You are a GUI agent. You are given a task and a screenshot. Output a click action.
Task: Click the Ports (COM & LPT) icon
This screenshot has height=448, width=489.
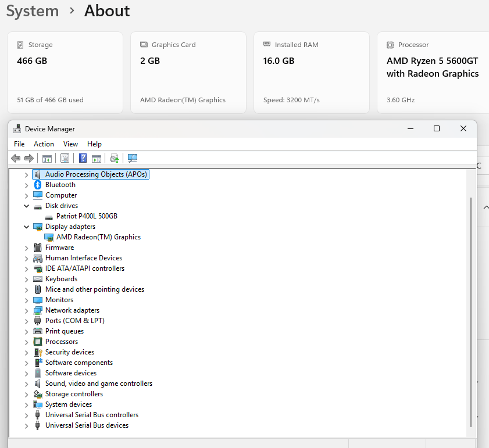38,321
